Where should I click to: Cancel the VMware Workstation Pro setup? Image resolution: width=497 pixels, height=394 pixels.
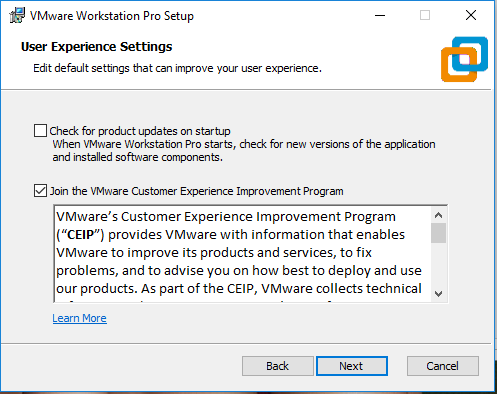click(443, 366)
